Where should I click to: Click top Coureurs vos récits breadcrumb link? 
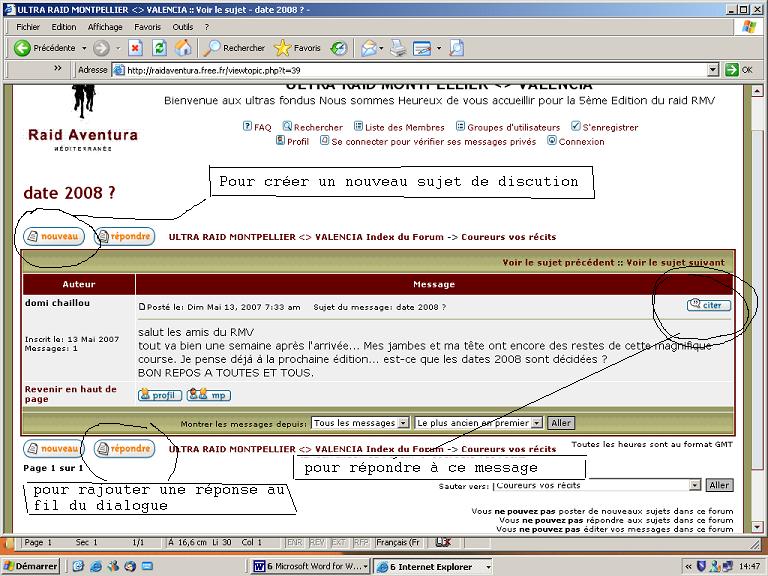[508, 237]
